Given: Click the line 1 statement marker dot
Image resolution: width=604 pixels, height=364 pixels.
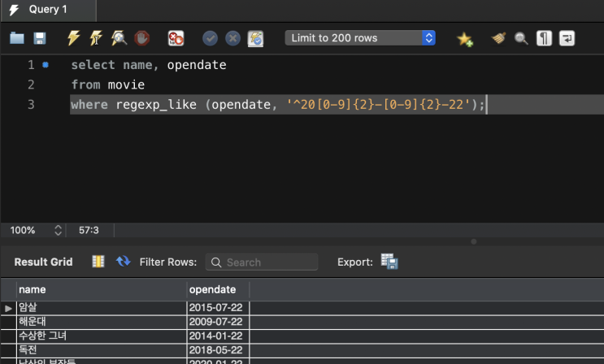Looking at the screenshot, I should [46, 65].
